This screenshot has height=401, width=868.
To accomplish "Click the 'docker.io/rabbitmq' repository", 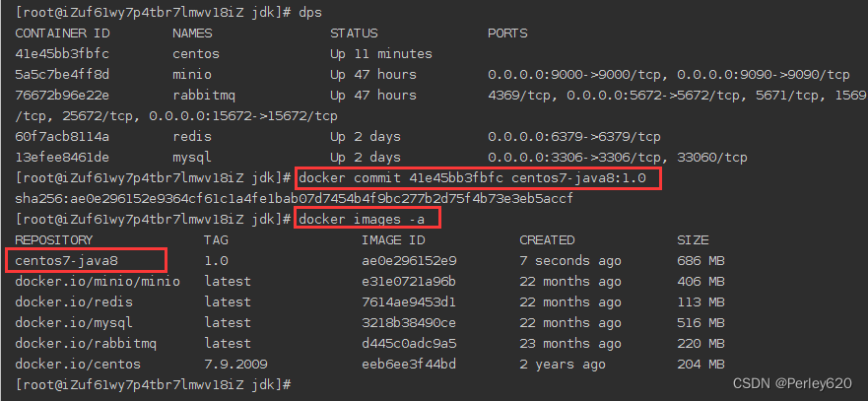I will coord(86,344).
